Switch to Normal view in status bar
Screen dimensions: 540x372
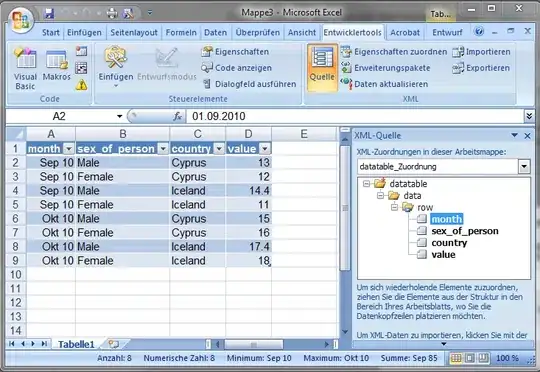click(456, 358)
